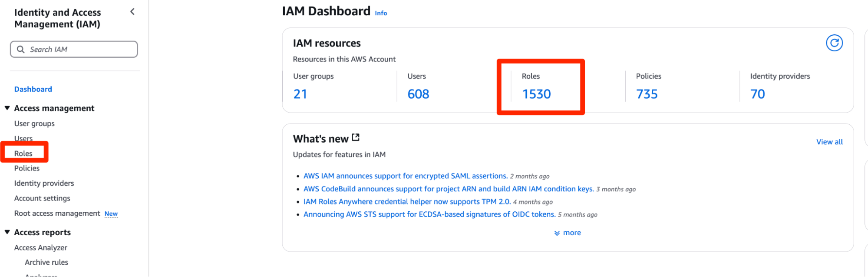The width and height of the screenshot is (868, 277).
Task: Click the double-chevron icon beside more
Action: 557,234
